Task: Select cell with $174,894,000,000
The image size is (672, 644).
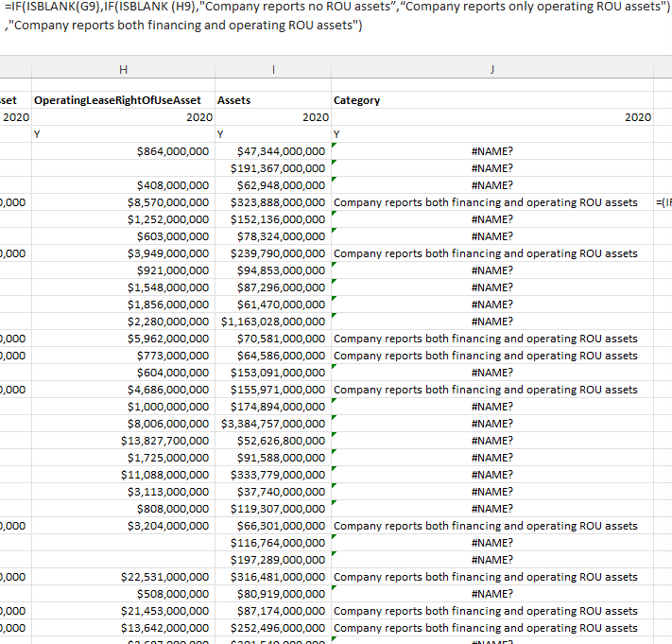Action: click(273, 407)
